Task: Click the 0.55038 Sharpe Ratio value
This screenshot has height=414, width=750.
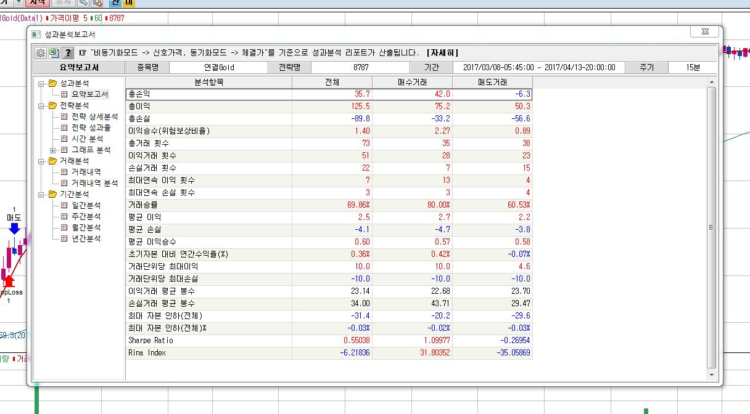Action: point(357,340)
